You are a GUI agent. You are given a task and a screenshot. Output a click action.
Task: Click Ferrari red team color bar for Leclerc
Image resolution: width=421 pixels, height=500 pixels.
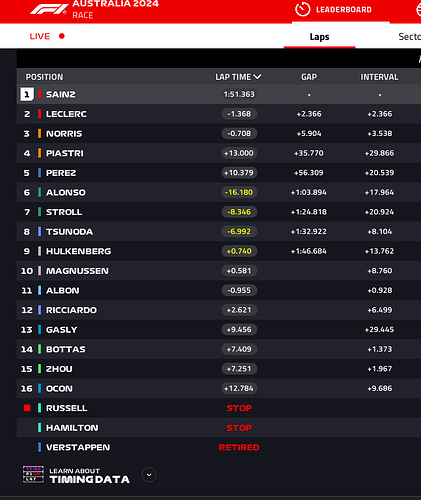39,114
